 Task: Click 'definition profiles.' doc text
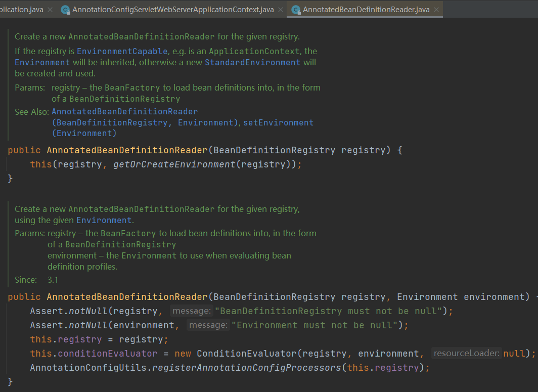[82, 267]
